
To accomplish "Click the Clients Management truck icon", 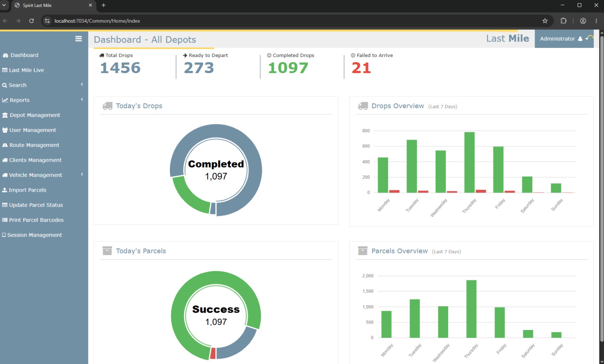I will pos(5,160).
